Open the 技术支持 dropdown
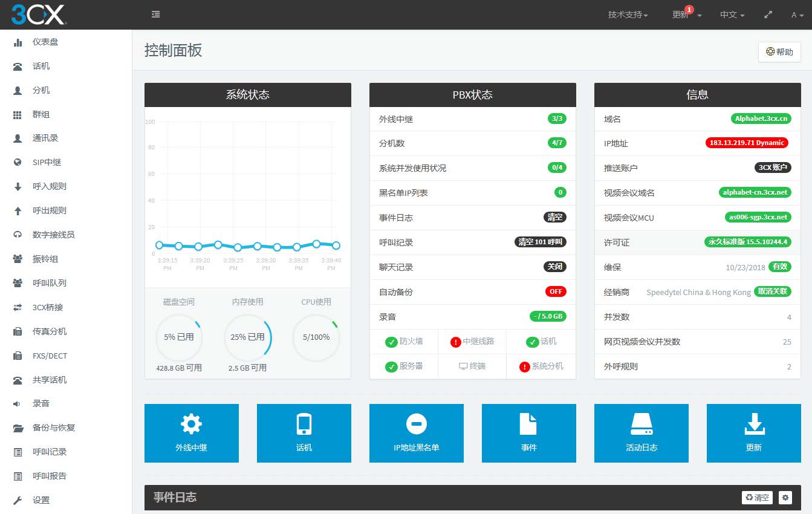This screenshot has width=812, height=514. pos(628,13)
